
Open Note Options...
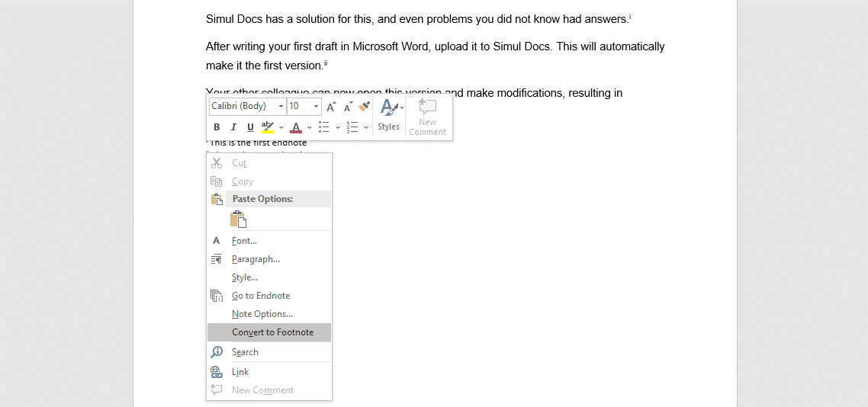[x=269, y=314]
